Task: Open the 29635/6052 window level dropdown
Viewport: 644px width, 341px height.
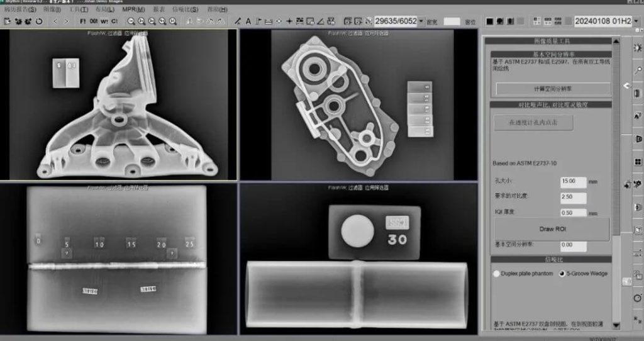Action: [x=421, y=21]
